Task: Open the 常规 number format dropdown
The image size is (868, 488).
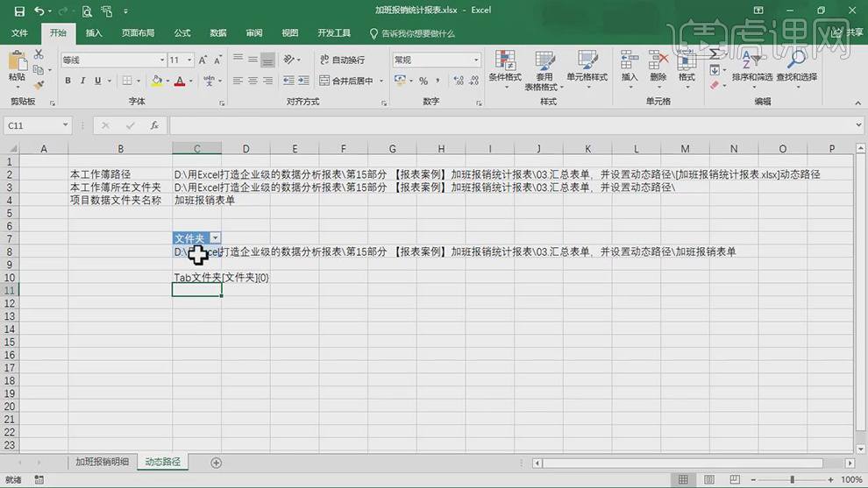Action: pyautogui.click(x=476, y=60)
